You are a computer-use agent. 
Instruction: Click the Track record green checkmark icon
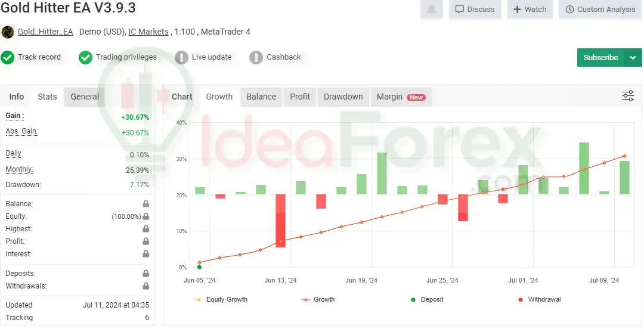tap(8, 57)
